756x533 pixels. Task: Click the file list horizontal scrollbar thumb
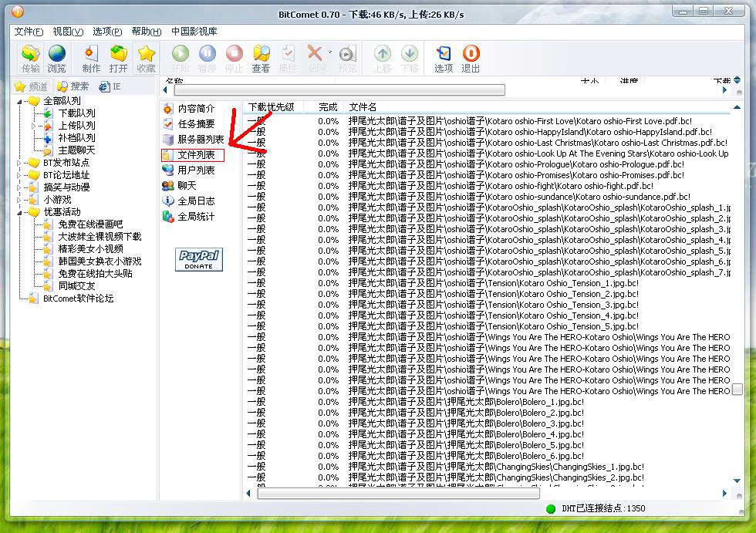click(x=398, y=494)
